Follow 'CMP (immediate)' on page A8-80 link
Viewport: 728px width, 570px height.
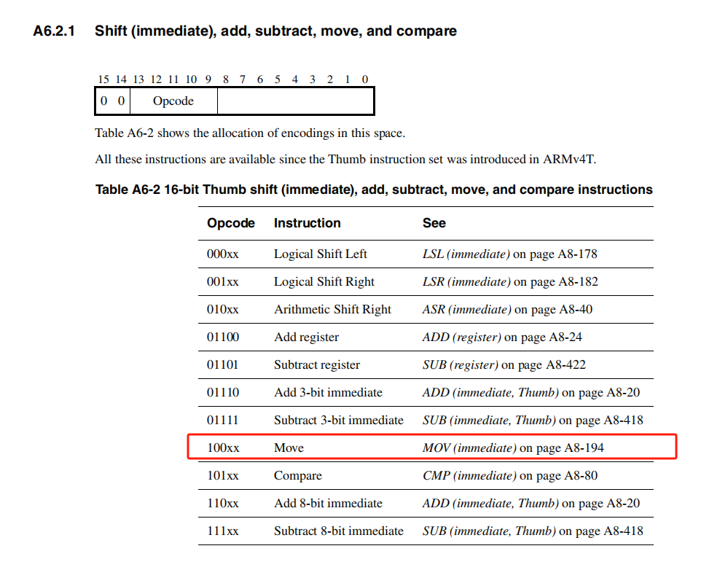tap(510, 476)
